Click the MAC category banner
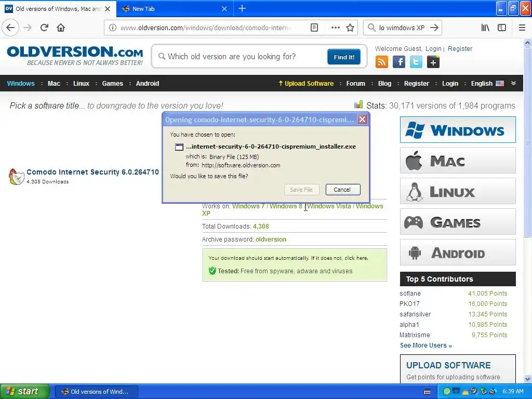Screen dimensions: 532x399 [458, 161]
